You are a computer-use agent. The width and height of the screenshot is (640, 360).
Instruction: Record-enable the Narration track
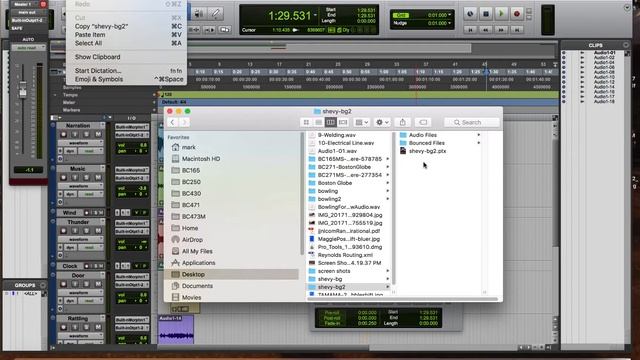pyautogui.click(x=63, y=134)
